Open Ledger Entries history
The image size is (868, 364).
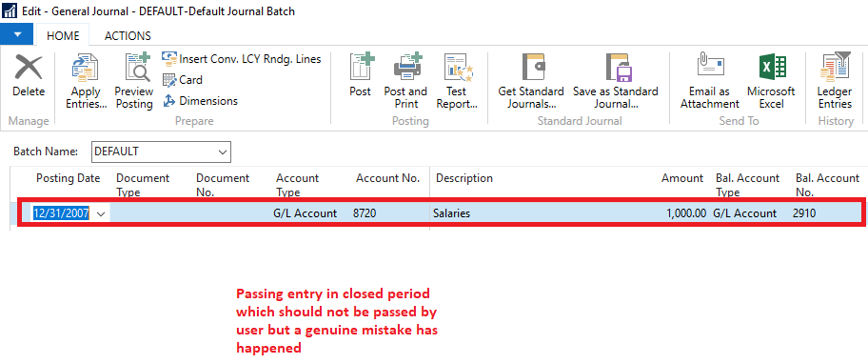pos(835,69)
